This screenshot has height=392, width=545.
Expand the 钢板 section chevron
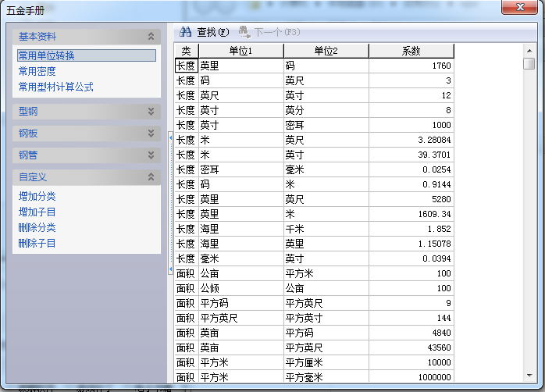click(151, 133)
